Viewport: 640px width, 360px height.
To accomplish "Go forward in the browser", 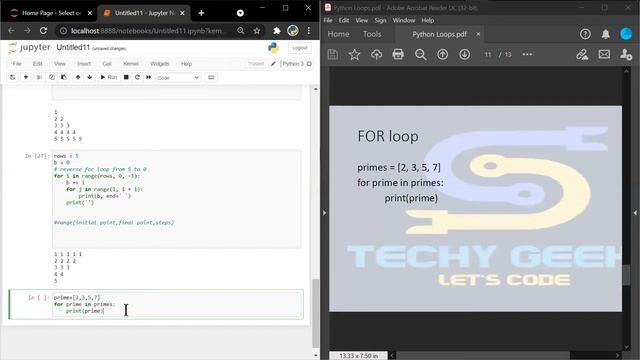I will point(27,31).
